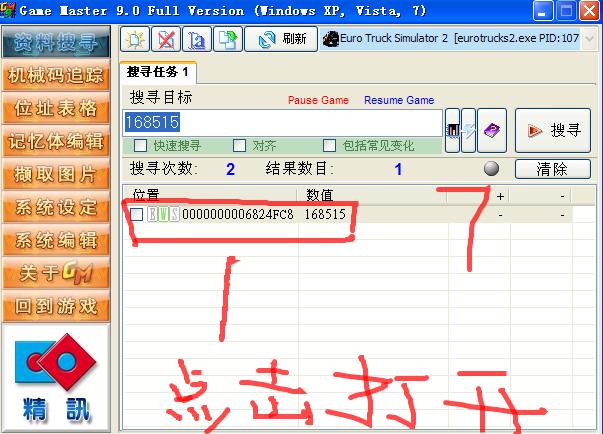603x434 pixels.
Task: Click the new search task lightbulb icon
Action: [x=135, y=39]
